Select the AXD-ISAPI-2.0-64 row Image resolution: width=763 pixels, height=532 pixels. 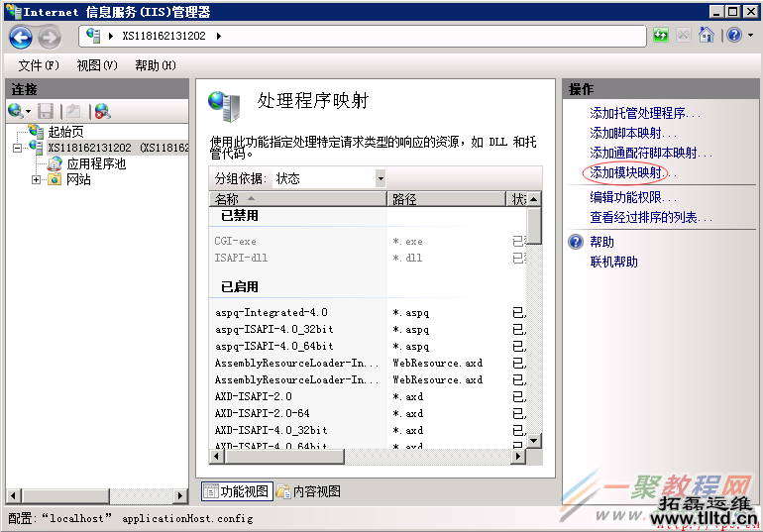tap(368, 413)
